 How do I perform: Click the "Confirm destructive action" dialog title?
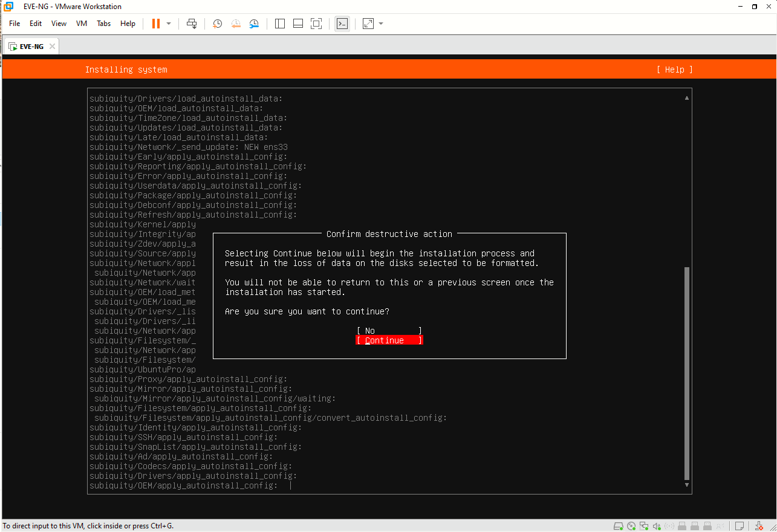click(389, 234)
